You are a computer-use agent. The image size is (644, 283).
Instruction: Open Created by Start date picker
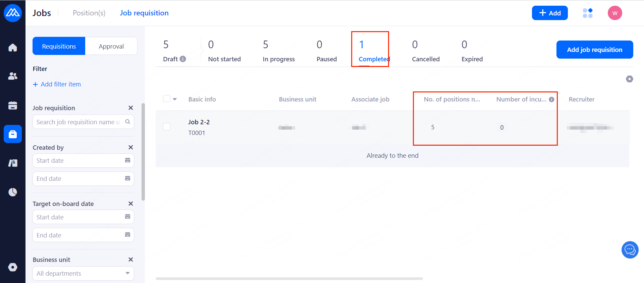pos(83,160)
